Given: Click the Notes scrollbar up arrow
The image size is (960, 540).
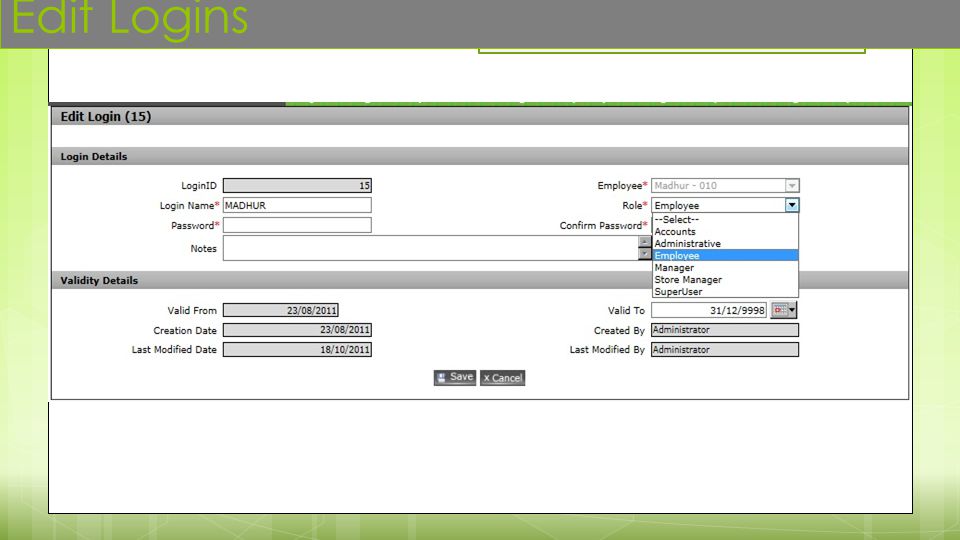Looking at the screenshot, I should coord(644,242).
